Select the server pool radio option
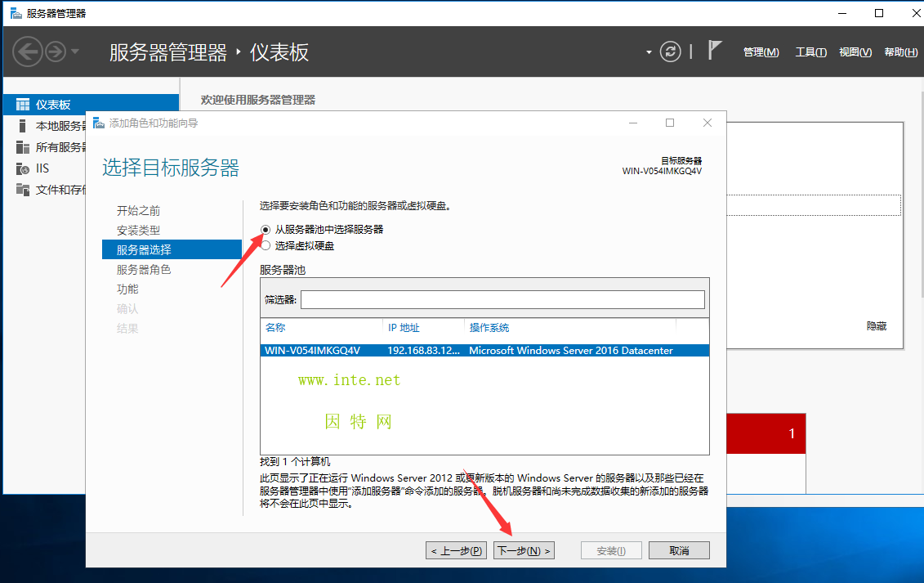 pyautogui.click(x=266, y=230)
